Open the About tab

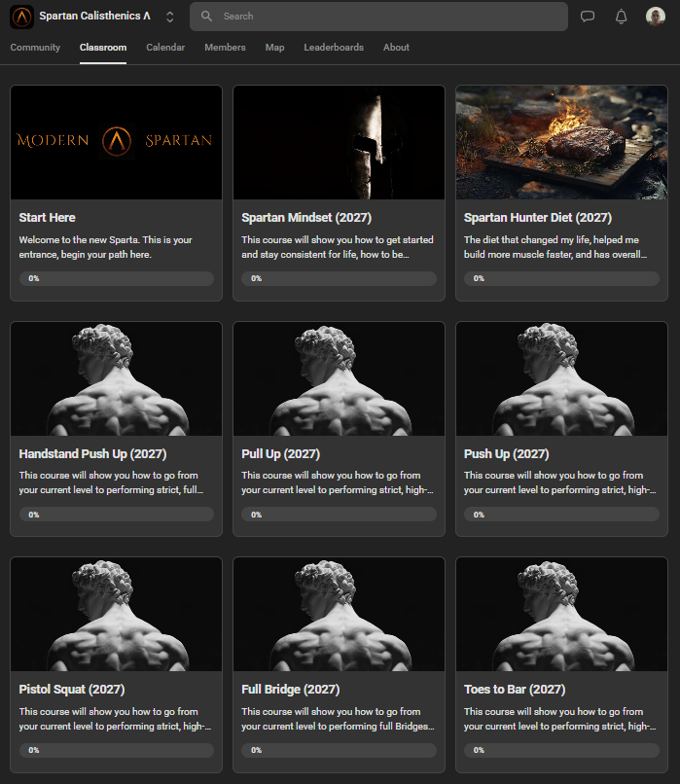click(x=396, y=47)
